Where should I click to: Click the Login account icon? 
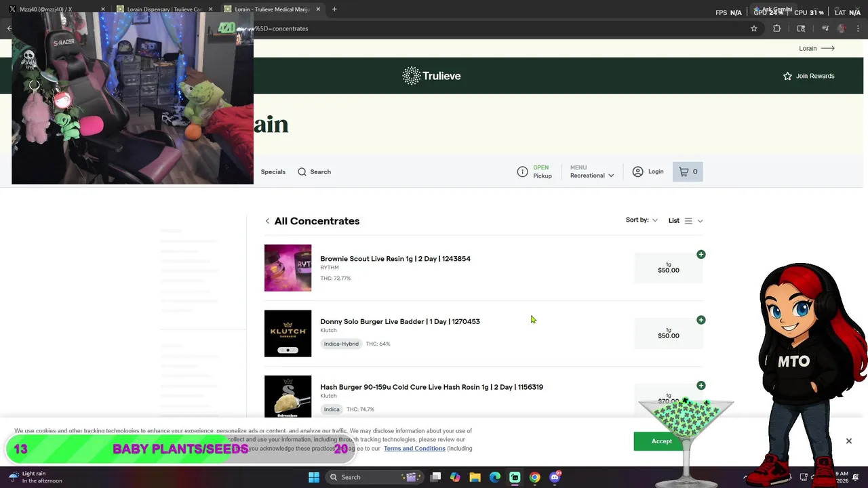click(637, 171)
